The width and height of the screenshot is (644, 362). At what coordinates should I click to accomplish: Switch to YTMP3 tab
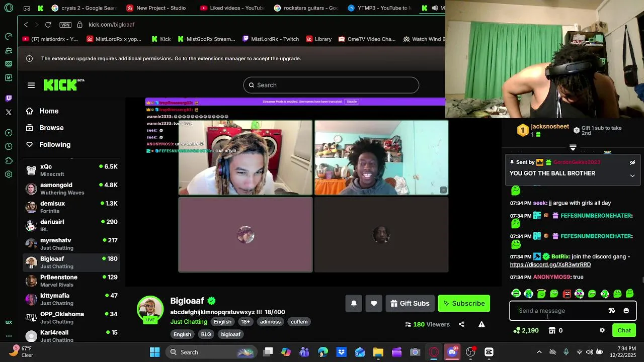380,8
